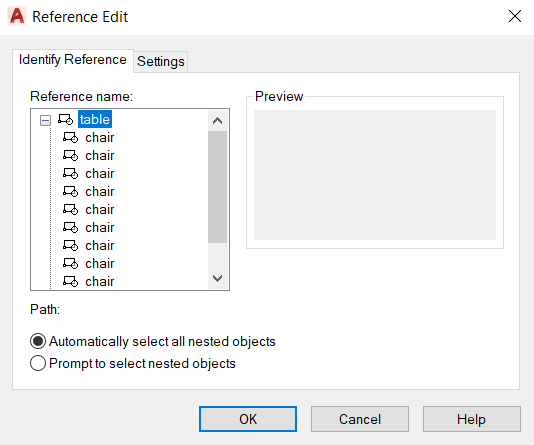Close the Reference Edit dialog
Screen dimensions: 534x445
515,16
